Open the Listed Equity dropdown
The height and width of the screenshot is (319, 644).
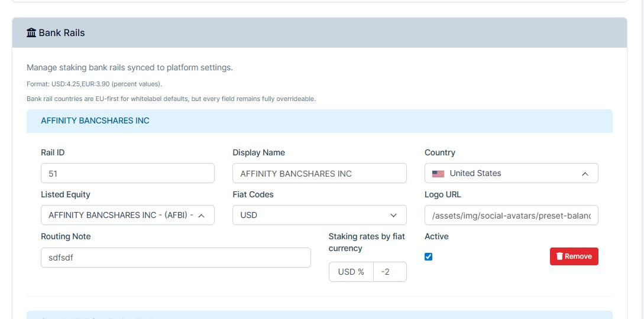pos(127,215)
